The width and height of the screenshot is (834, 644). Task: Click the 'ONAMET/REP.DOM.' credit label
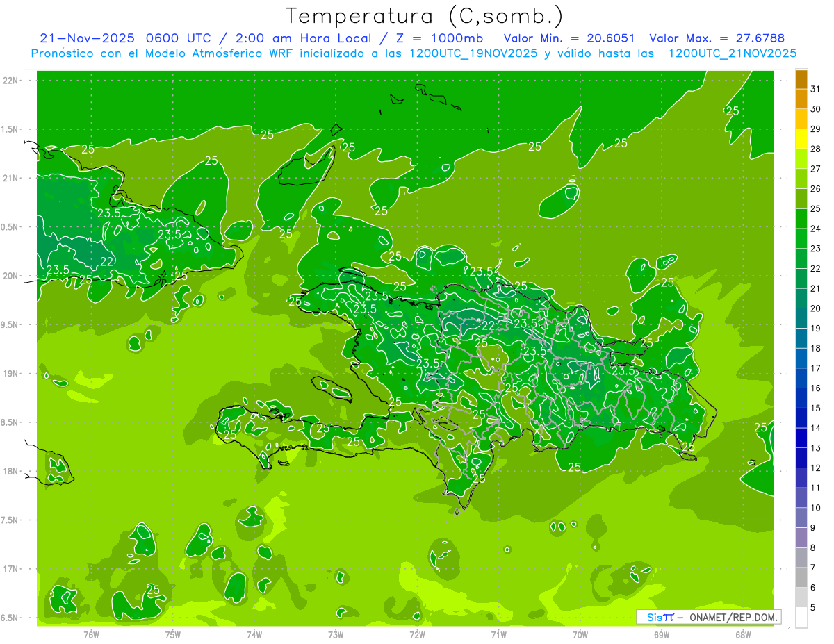(x=733, y=617)
